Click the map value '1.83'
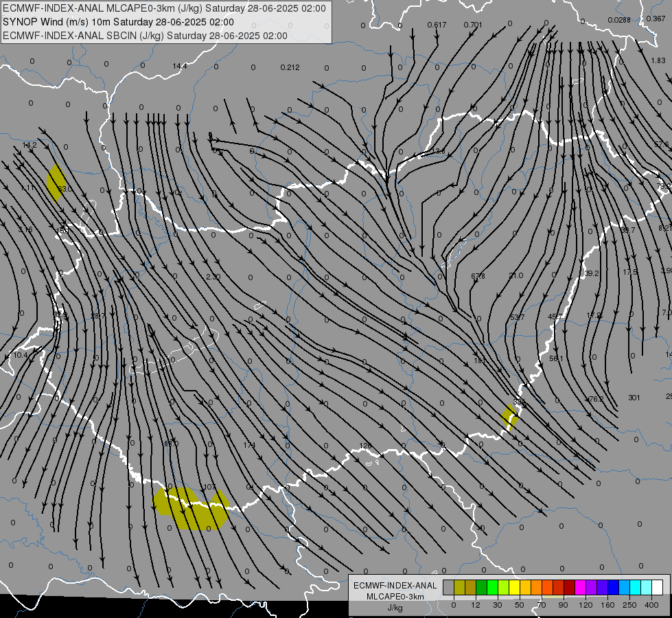 point(658,60)
